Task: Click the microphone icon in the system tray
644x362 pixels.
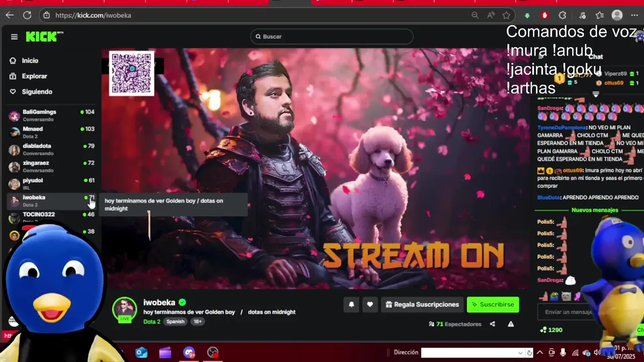Action: pos(563,352)
